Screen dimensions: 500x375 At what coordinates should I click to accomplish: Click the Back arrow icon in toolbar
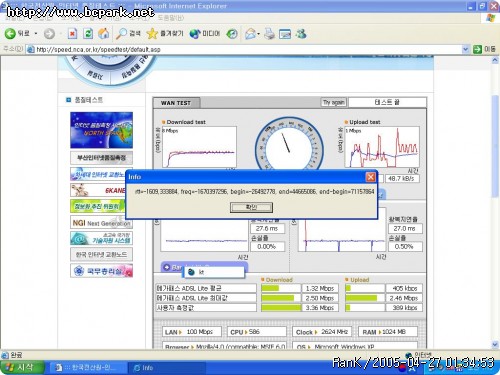[10, 33]
